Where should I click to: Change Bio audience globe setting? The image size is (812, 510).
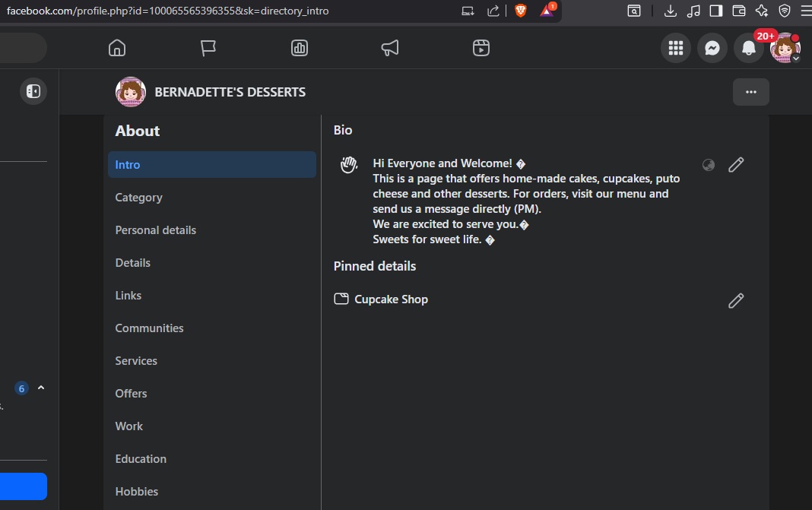click(709, 165)
